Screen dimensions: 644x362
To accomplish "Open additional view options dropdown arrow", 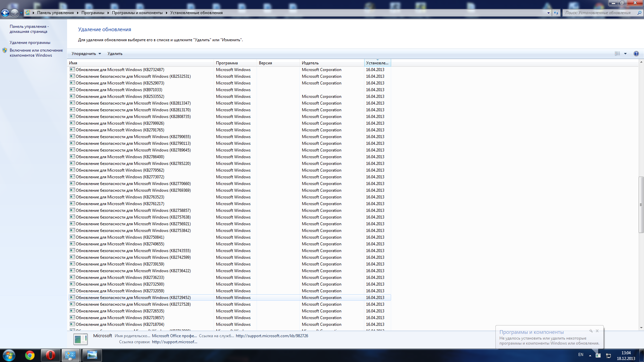I will click(x=625, y=54).
